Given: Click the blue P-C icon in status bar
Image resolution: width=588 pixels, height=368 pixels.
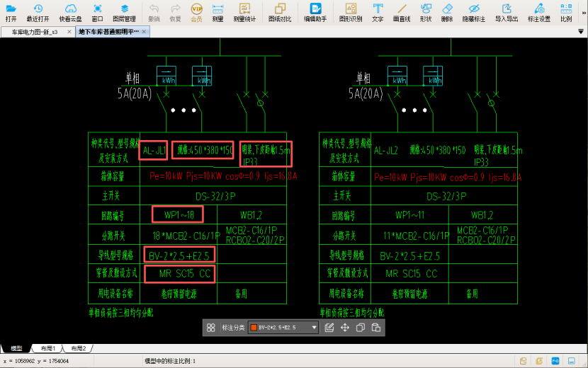Looking at the screenshot, I should coord(555,361).
